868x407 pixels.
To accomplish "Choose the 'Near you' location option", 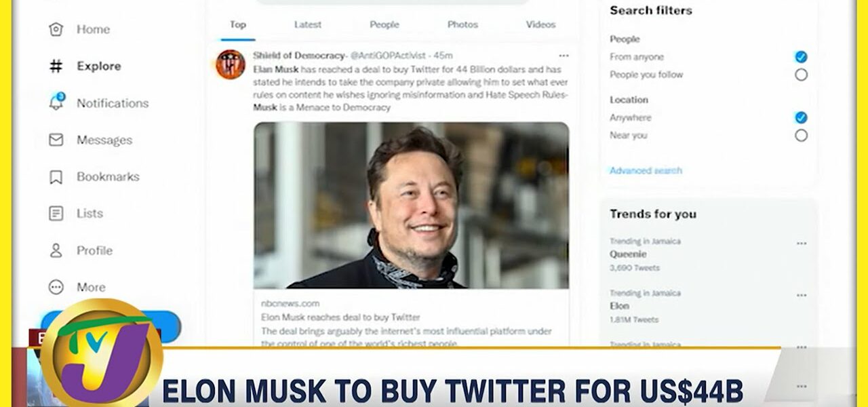I will (x=801, y=136).
